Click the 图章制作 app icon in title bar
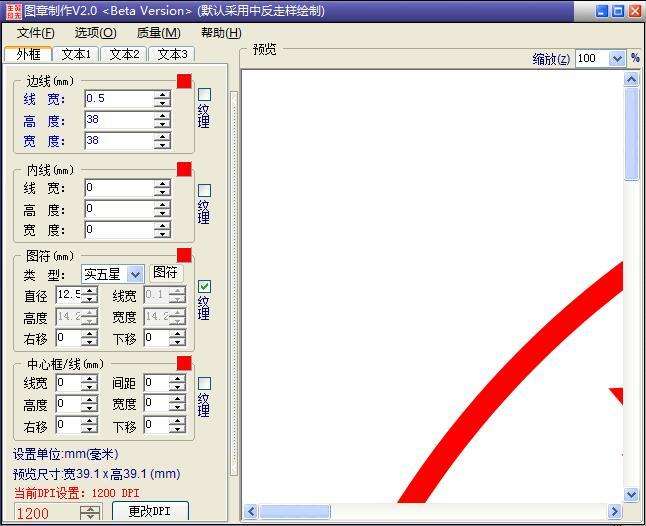 pyautogui.click(x=14, y=11)
